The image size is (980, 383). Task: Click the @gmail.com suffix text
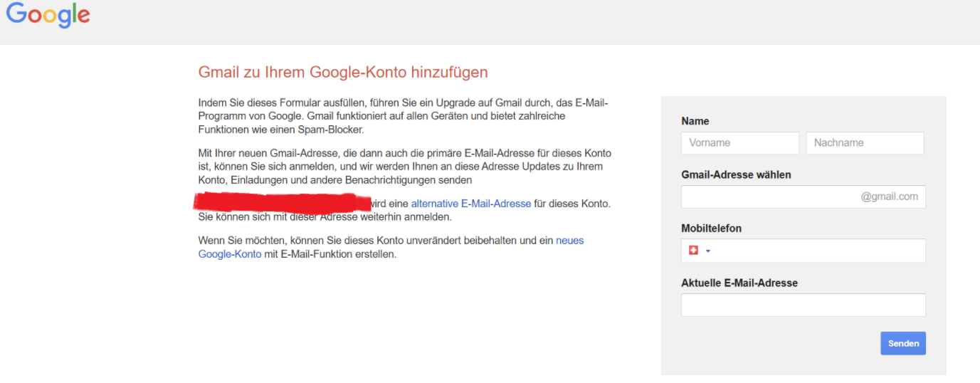pos(889,196)
